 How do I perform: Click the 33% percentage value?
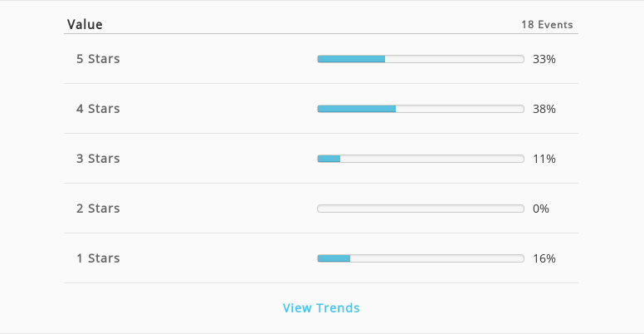coord(544,59)
